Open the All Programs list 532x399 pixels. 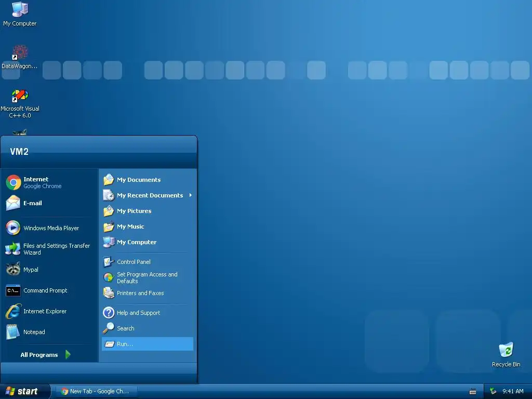point(46,354)
